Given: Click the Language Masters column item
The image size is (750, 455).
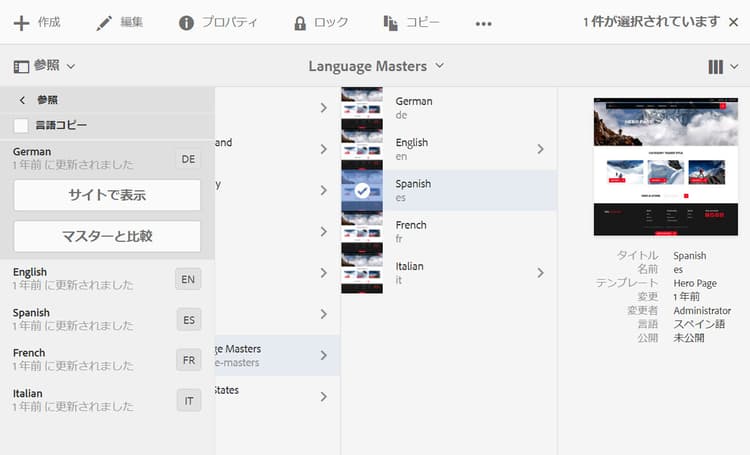Looking at the screenshot, I should (x=277, y=355).
